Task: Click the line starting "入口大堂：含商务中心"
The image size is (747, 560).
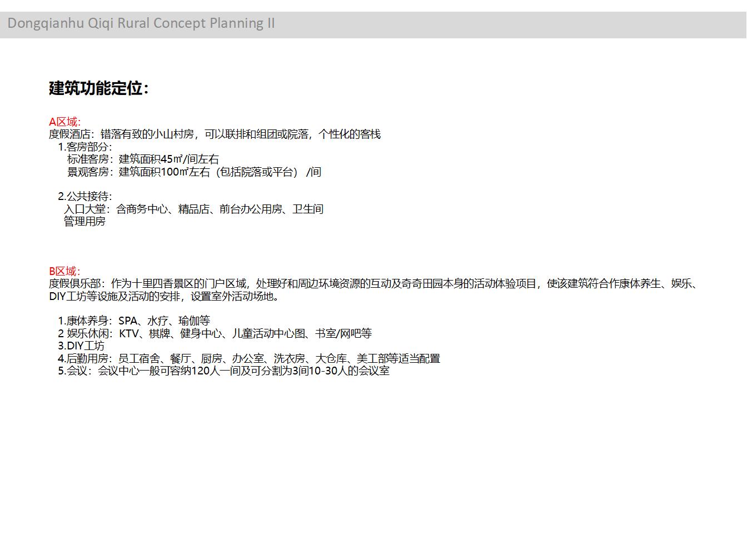Action: click(x=193, y=209)
